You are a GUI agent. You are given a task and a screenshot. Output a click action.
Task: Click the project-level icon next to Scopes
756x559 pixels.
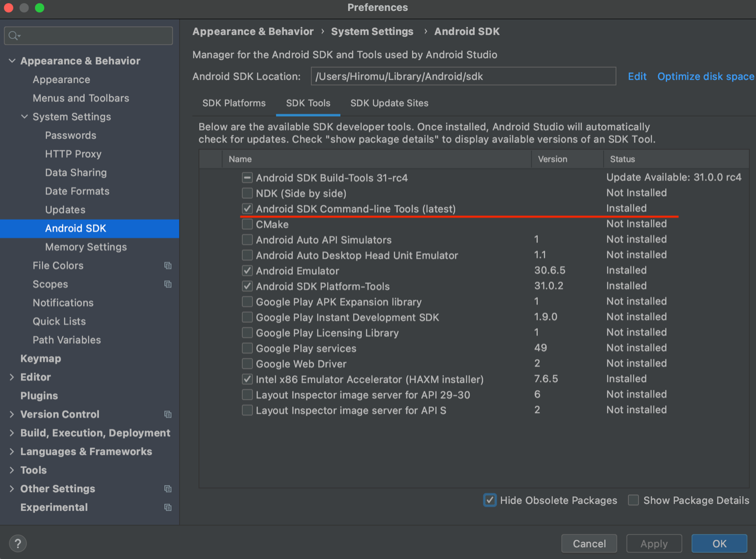[x=168, y=284]
